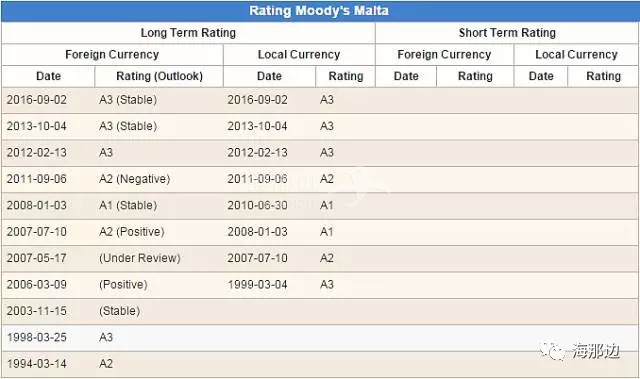The height and width of the screenshot is (379, 640).
Task: Select the A2 (Negative) rating cell
Action: point(134,179)
